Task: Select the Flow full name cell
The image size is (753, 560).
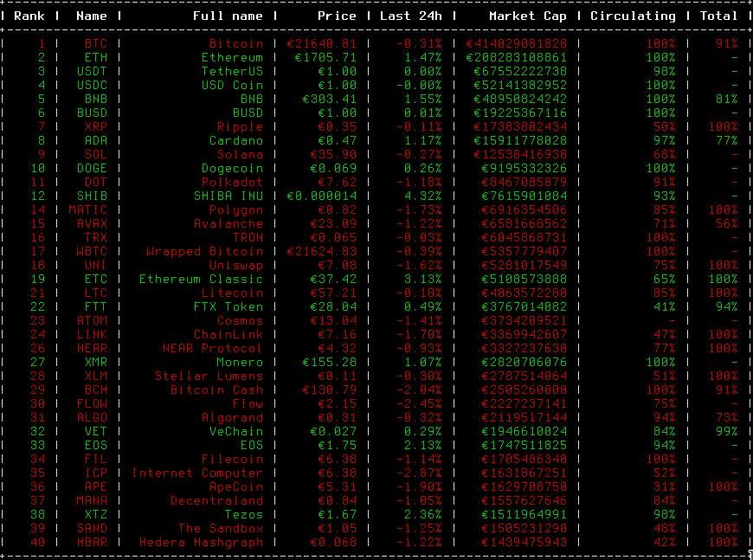Action: point(248,404)
